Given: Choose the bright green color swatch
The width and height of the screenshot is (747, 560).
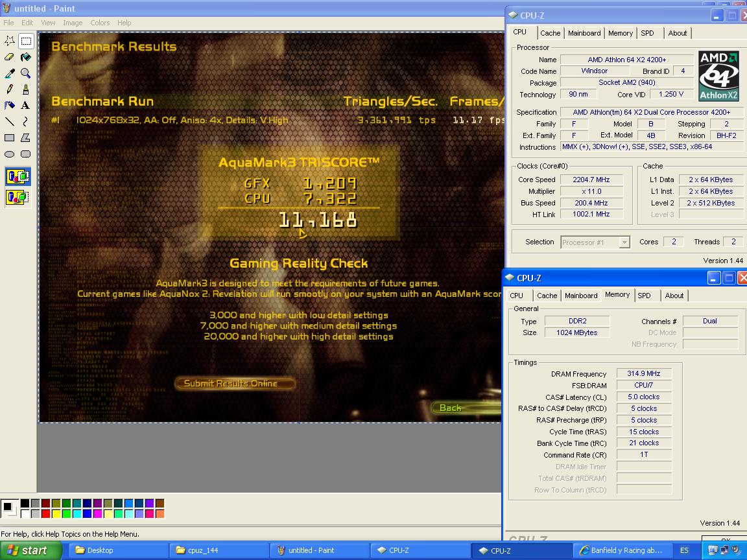Looking at the screenshot, I should [x=66, y=514].
